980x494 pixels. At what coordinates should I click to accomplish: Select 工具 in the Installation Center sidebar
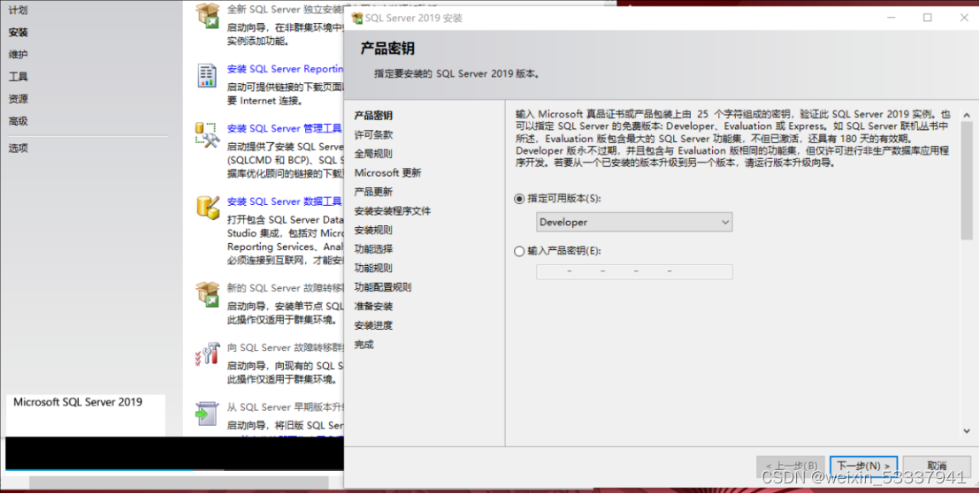coord(18,77)
